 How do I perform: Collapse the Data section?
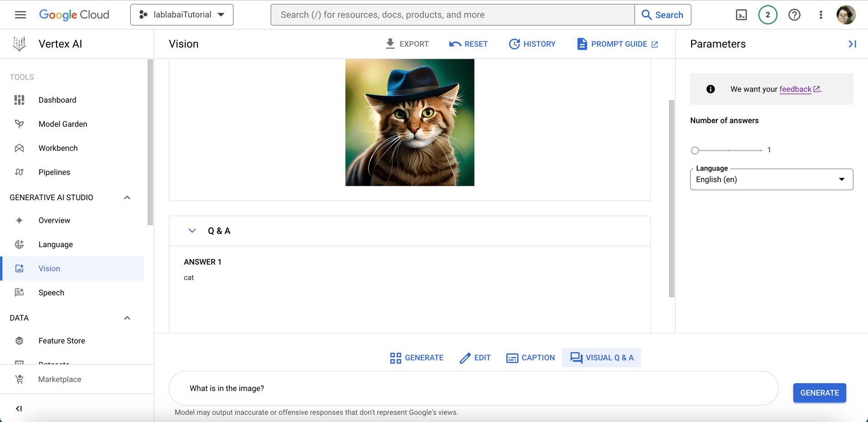click(127, 318)
